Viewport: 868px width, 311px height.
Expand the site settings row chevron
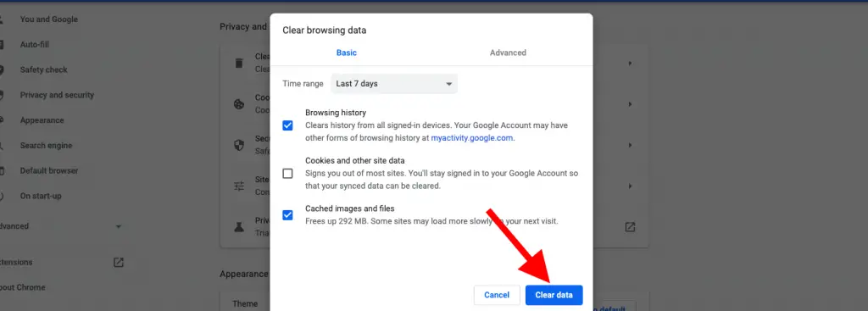click(x=630, y=186)
